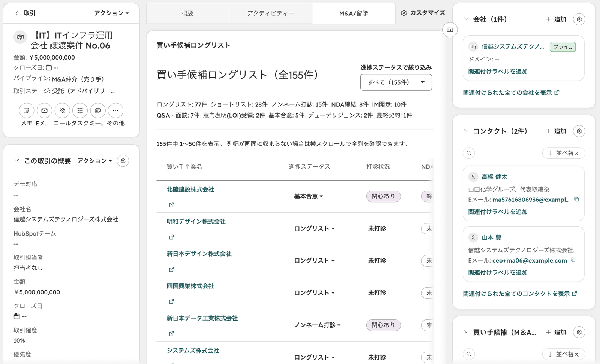Select the M&A/留学 tab
Viewport: 600px width, 364px height.
pos(354,13)
